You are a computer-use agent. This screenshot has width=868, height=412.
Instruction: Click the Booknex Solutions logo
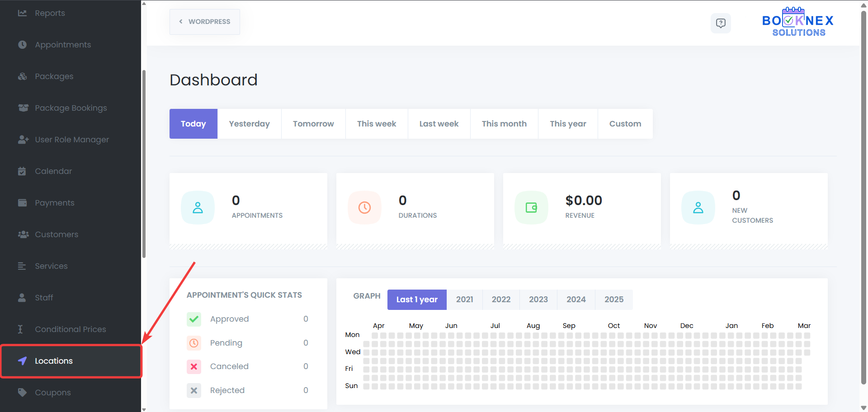(x=798, y=23)
